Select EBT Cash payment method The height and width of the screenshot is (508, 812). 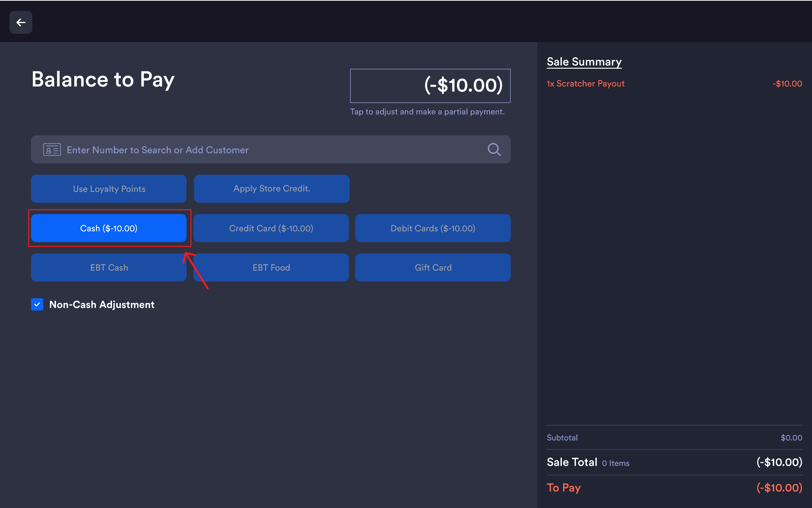(109, 267)
